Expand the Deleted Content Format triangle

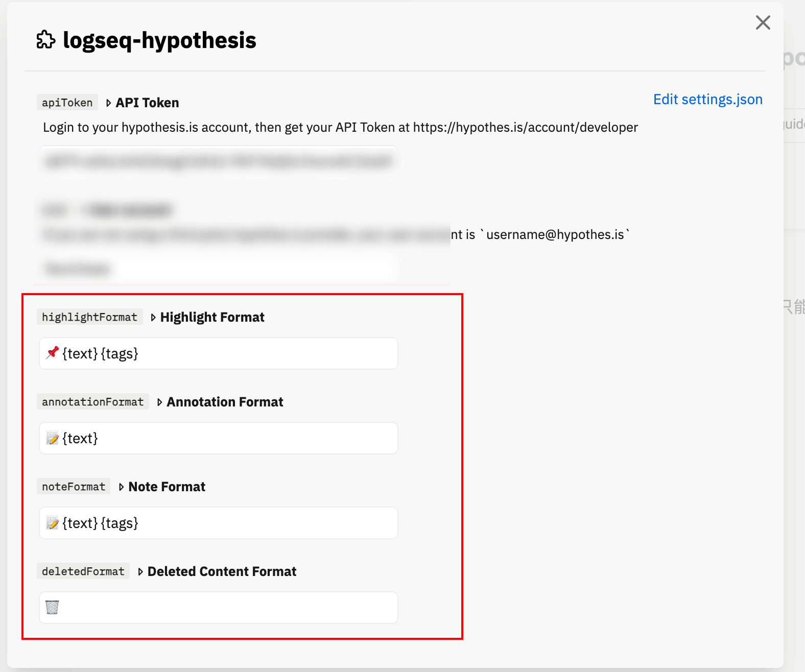click(140, 572)
